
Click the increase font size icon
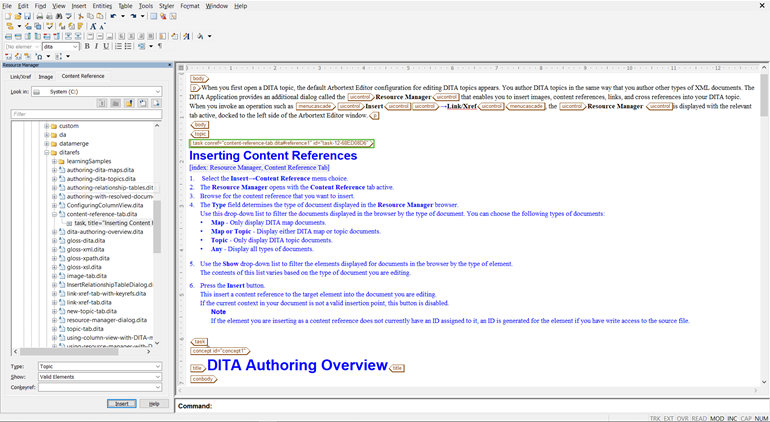(x=93, y=27)
